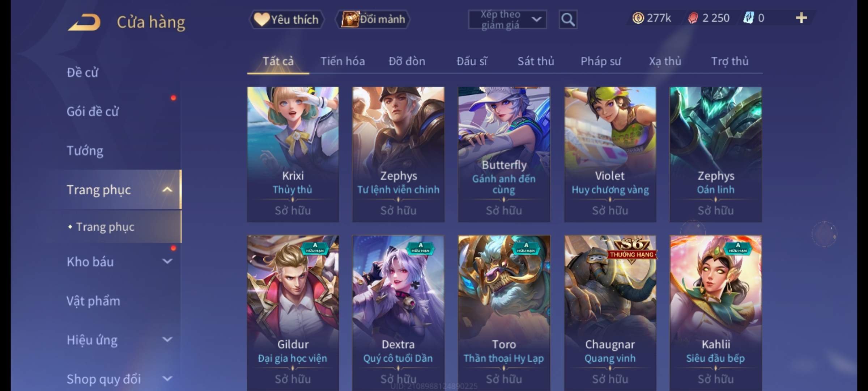Tap the plus icon to add currency
The height and width of the screenshot is (391, 868).
click(x=801, y=18)
